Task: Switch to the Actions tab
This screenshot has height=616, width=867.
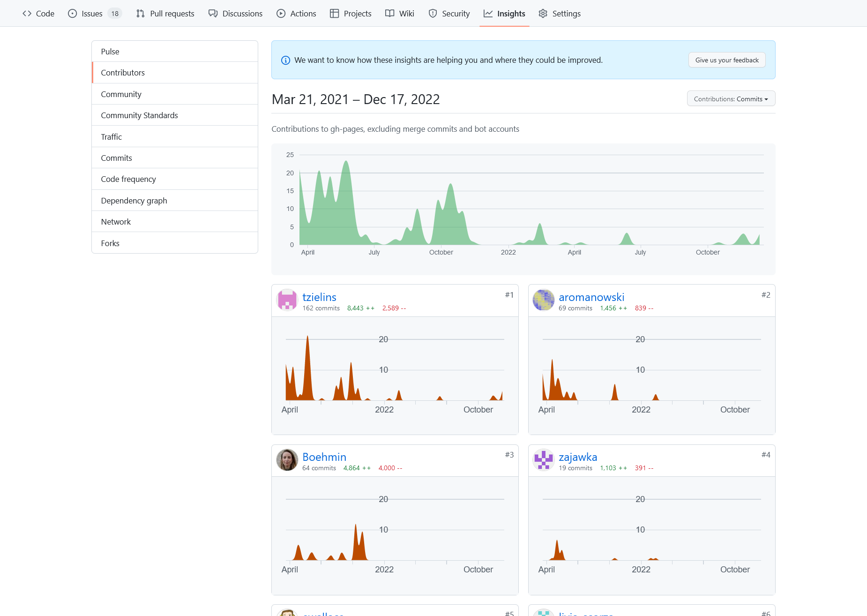Action: tap(296, 14)
